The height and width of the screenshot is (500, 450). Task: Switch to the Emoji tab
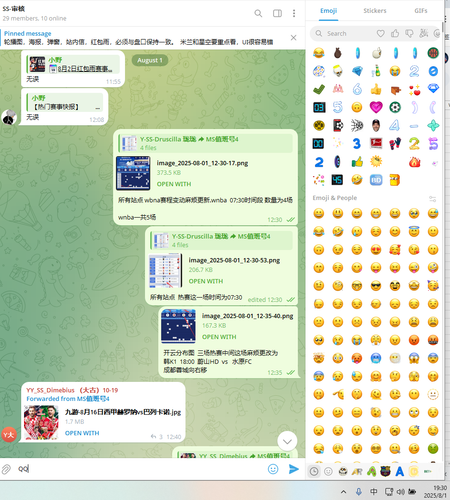tap(328, 11)
